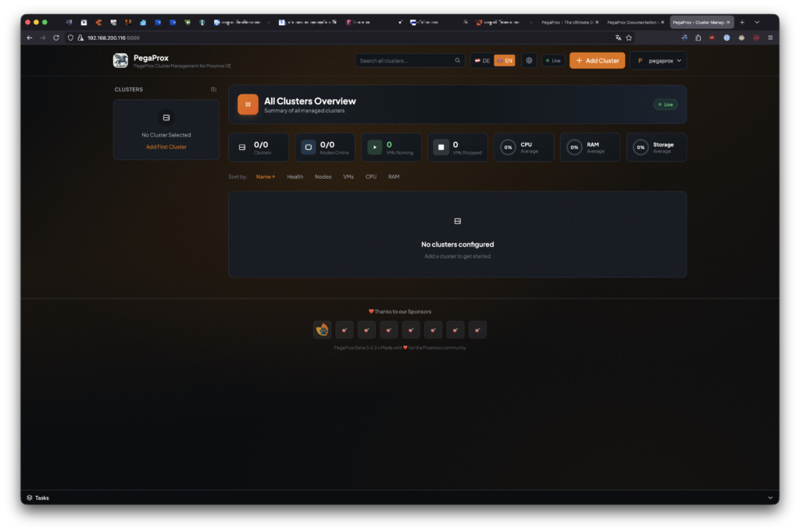Click the Add Cluster button
The height and width of the screenshot is (532, 800).
pyautogui.click(x=597, y=60)
